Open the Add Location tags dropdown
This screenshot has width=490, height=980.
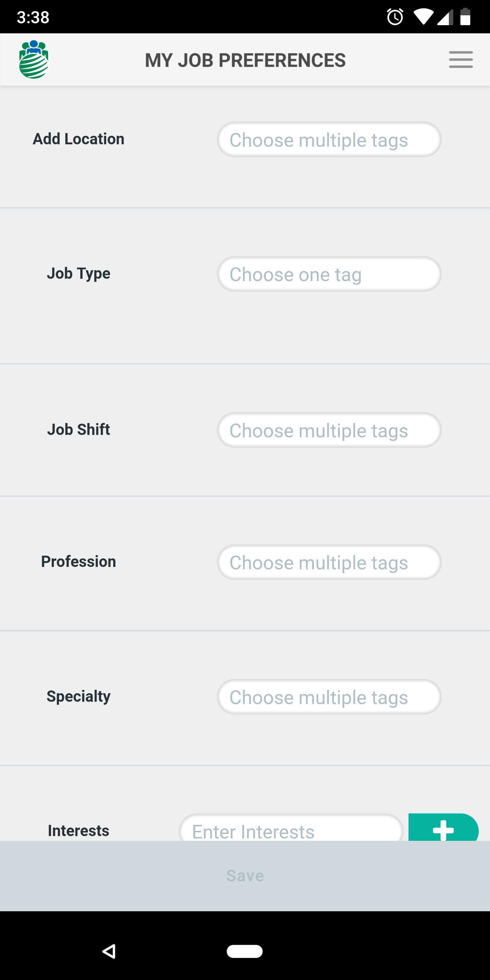click(x=329, y=139)
